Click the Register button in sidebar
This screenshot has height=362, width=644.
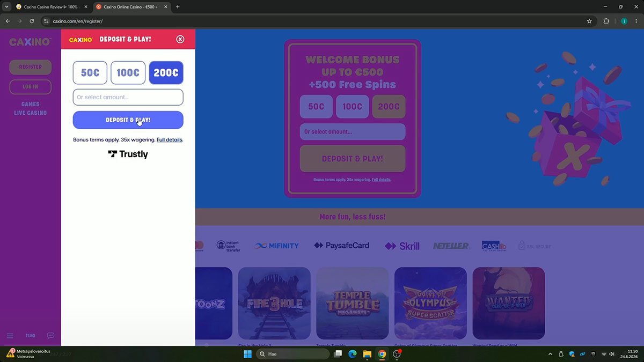[x=31, y=67]
